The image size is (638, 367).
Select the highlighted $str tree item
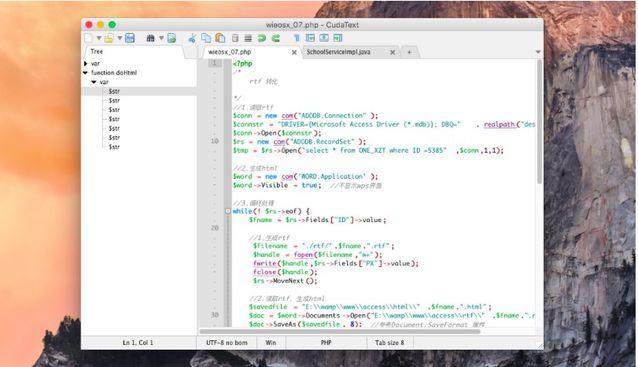coord(114,92)
